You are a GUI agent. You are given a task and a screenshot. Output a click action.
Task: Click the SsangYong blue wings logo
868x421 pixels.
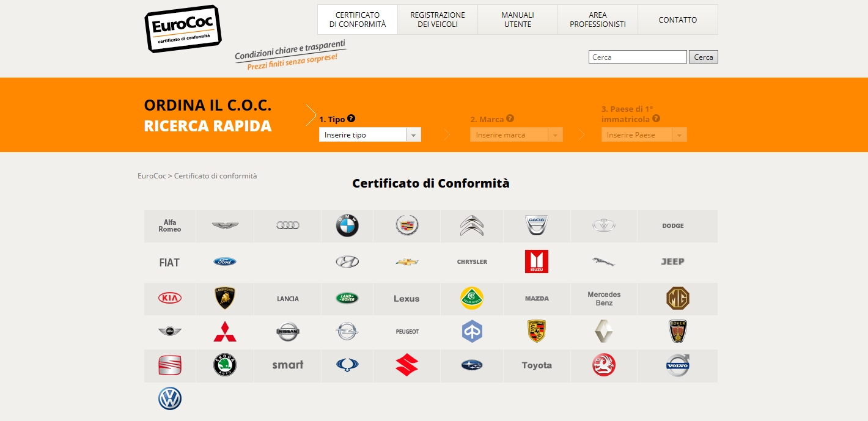click(347, 365)
